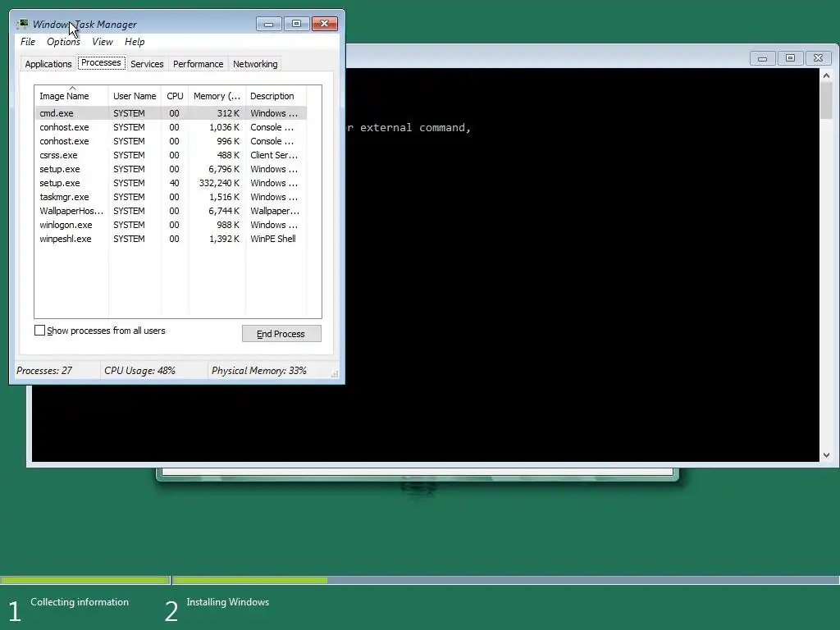Close the Windows Task Manager window
The width and height of the screenshot is (840, 630).
[x=325, y=24]
